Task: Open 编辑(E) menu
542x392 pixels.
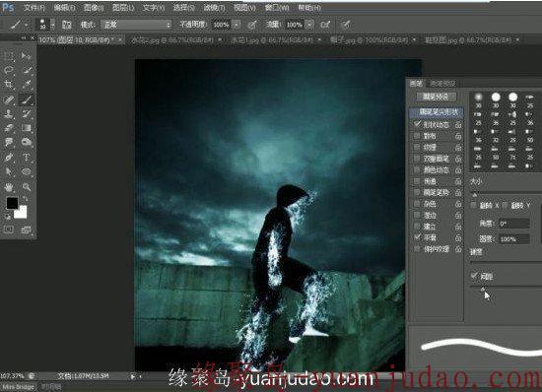Action: tap(64, 7)
